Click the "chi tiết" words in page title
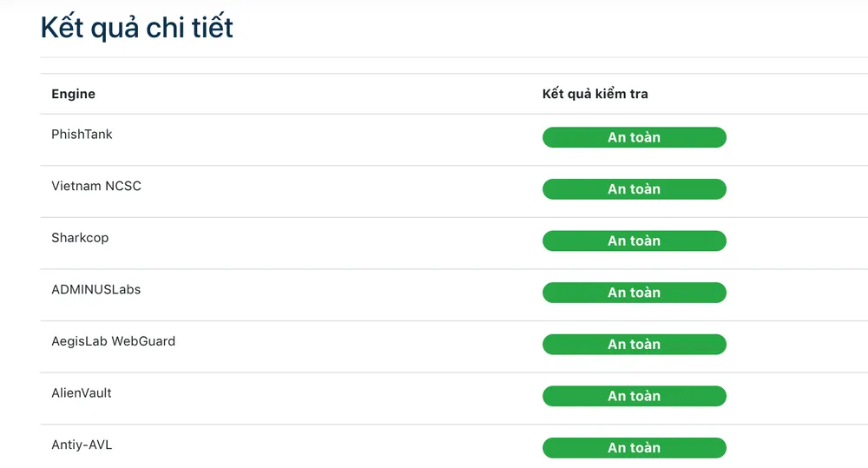The height and width of the screenshot is (468, 868). 189,28
